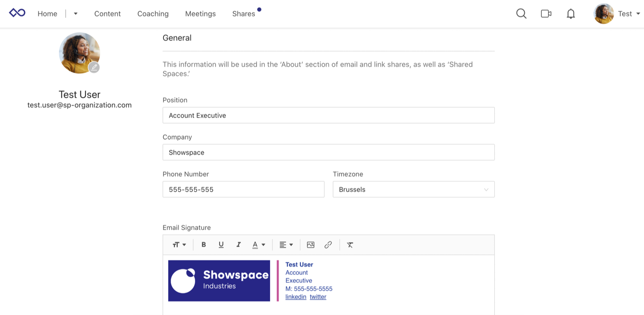Open the notifications bell
The height and width of the screenshot is (315, 644).
tap(571, 14)
